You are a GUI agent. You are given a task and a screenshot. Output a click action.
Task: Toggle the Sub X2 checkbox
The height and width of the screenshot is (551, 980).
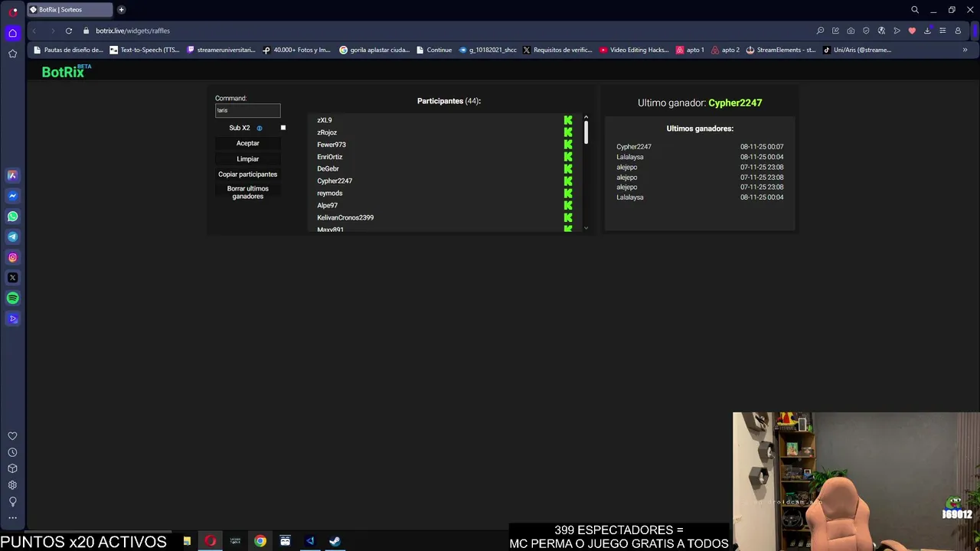click(x=283, y=128)
